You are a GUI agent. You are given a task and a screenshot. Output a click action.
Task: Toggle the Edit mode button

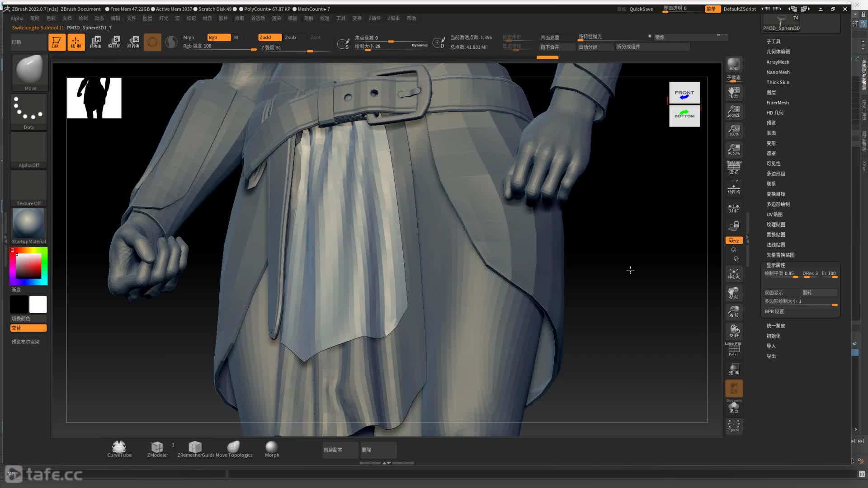pos(57,42)
